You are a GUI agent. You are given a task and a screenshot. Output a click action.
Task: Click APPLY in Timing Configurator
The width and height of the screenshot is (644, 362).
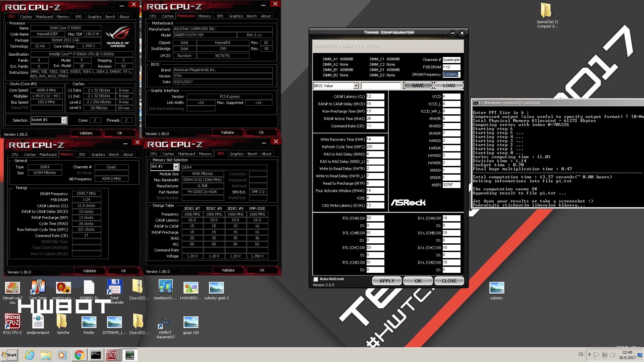(x=387, y=281)
